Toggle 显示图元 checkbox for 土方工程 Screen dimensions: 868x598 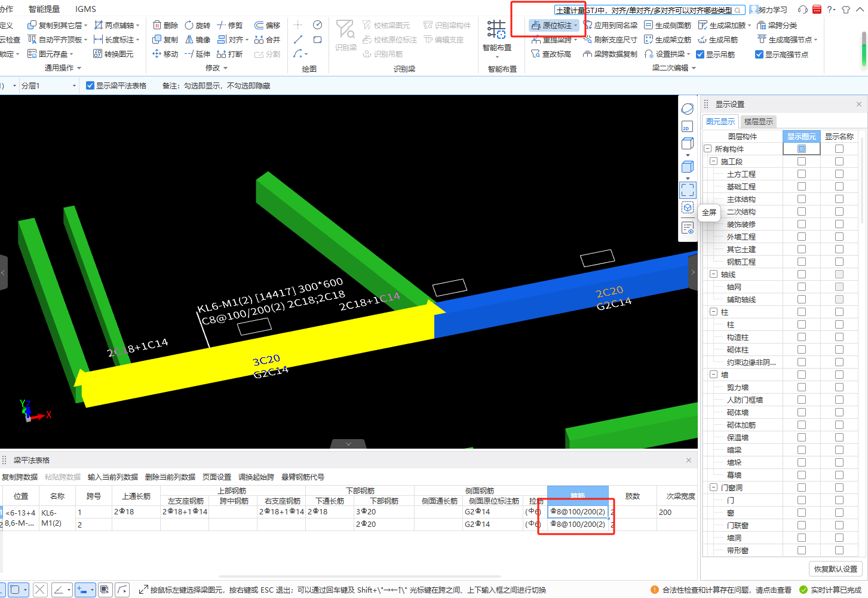[x=802, y=174]
